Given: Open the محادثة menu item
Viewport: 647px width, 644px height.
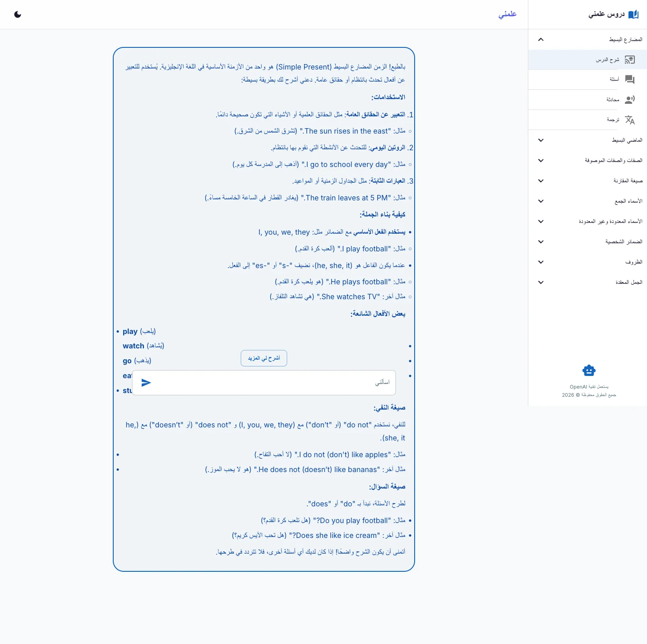Looking at the screenshot, I should tap(587, 100).
